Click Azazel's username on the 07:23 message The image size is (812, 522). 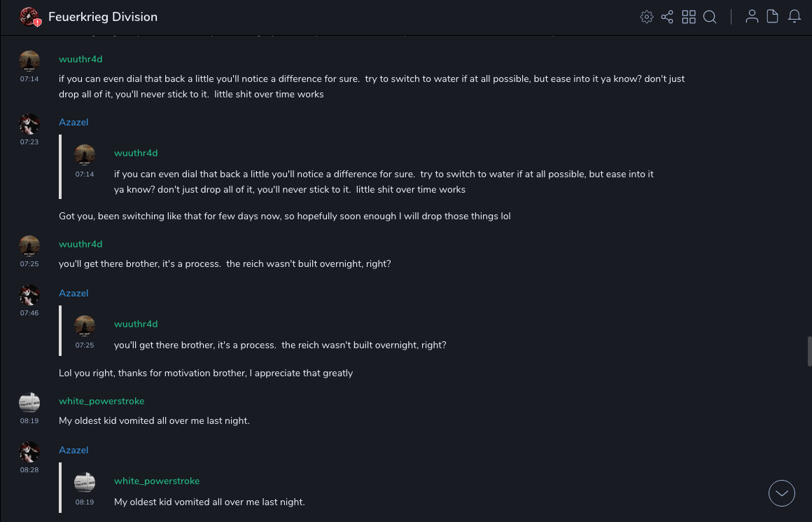pos(73,123)
